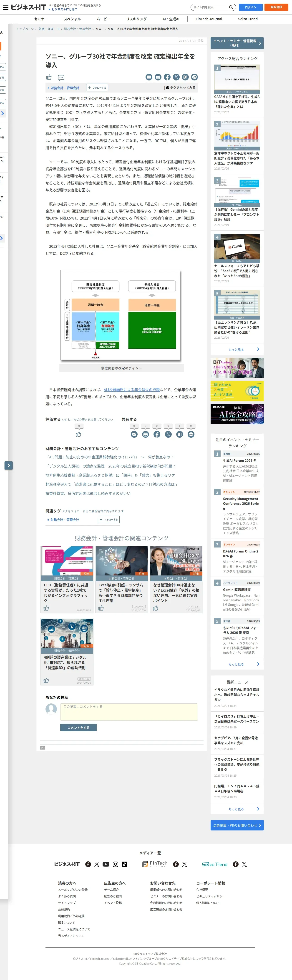Open Excel依存8割超 article card

[x=121, y=579]
